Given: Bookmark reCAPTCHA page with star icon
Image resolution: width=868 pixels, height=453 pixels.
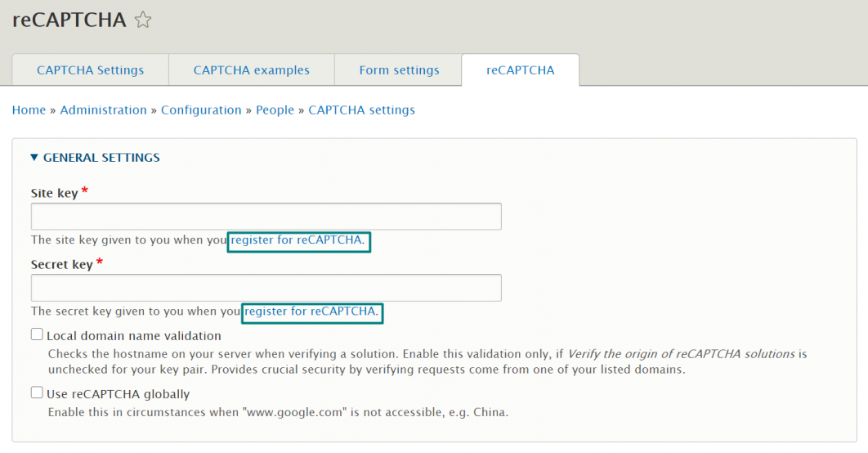Looking at the screenshot, I should click(143, 20).
